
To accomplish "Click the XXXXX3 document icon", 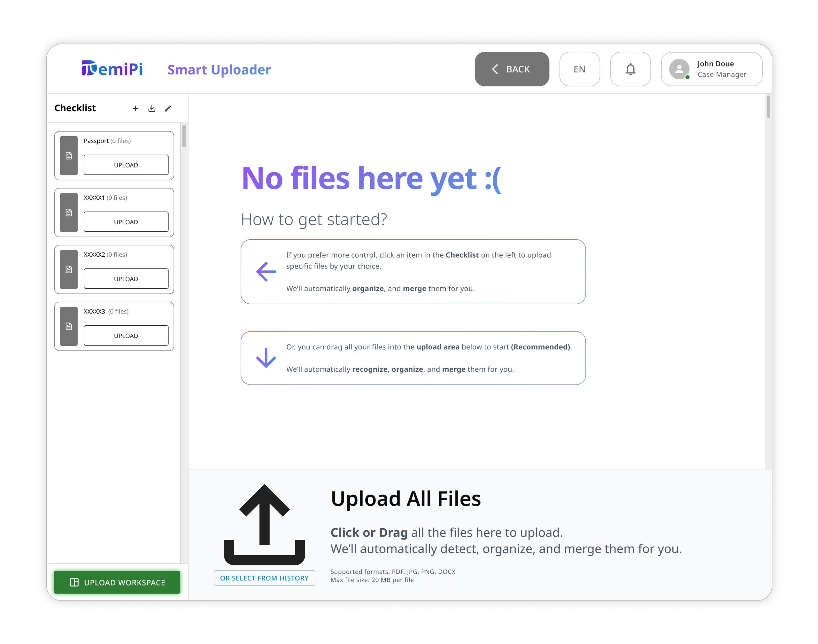I will pyautogui.click(x=69, y=327).
